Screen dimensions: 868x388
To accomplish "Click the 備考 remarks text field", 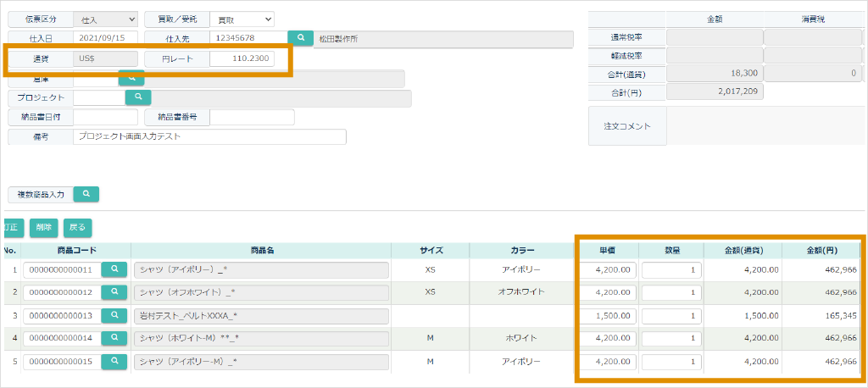I will (x=210, y=136).
